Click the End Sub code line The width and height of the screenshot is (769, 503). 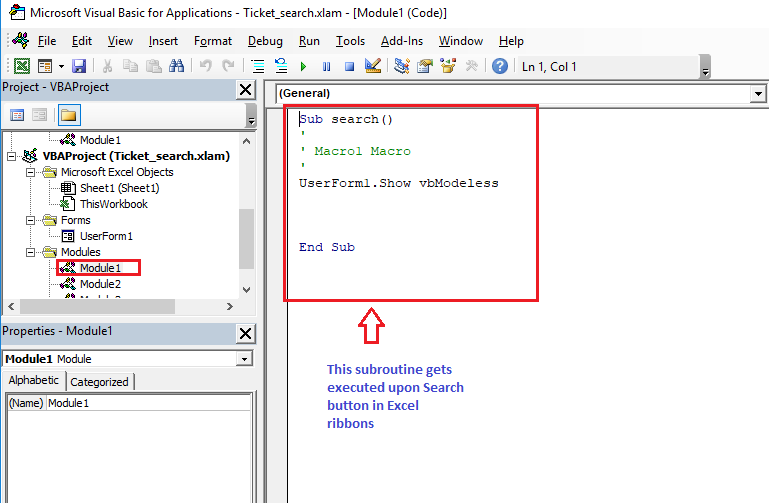[327, 247]
